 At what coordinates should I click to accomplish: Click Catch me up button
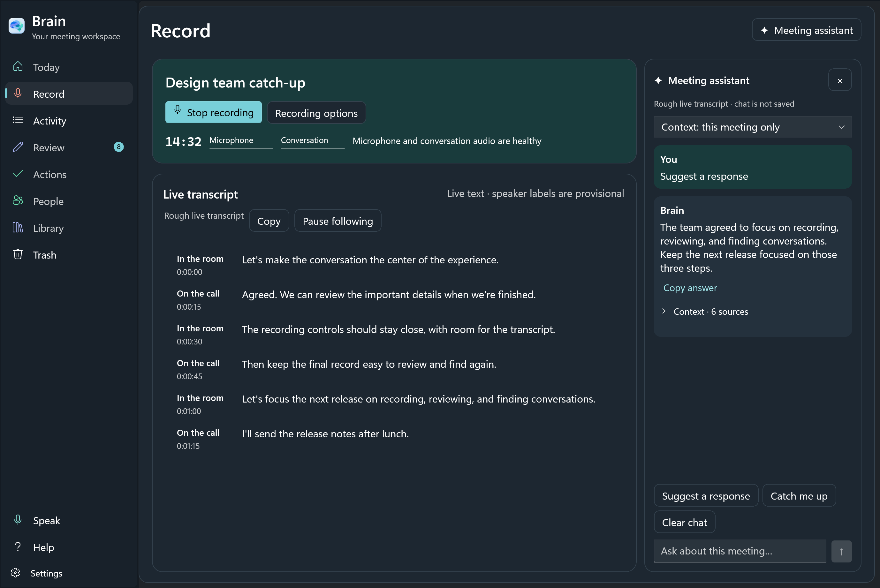799,496
